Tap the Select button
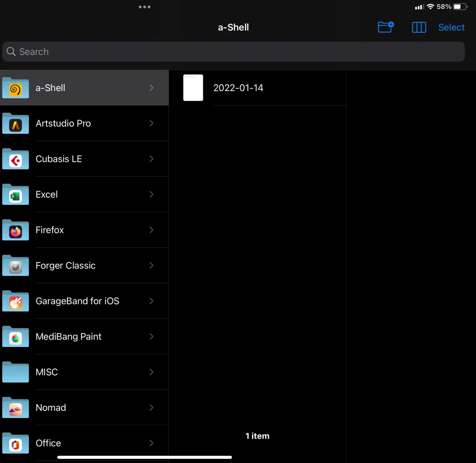The height and width of the screenshot is (463, 476). pyautogui.click(x=451, y=27)
